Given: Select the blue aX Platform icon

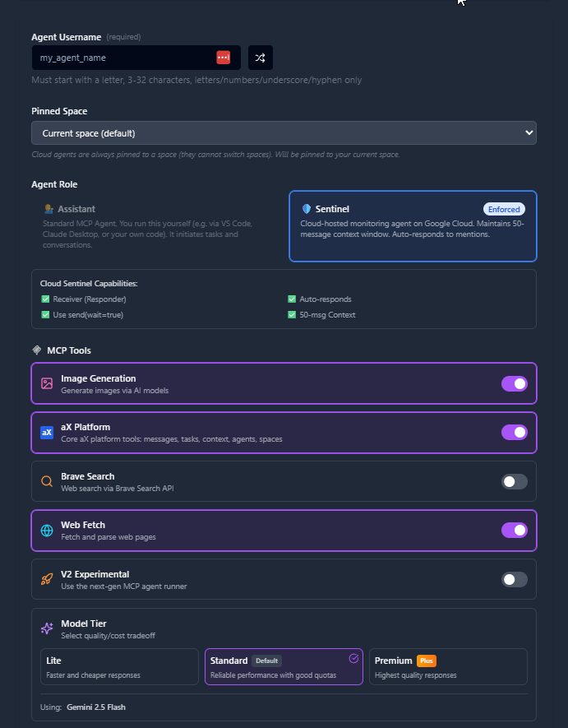Looking at the screenshot, I should pyautogui.click(x=47, y=432).
